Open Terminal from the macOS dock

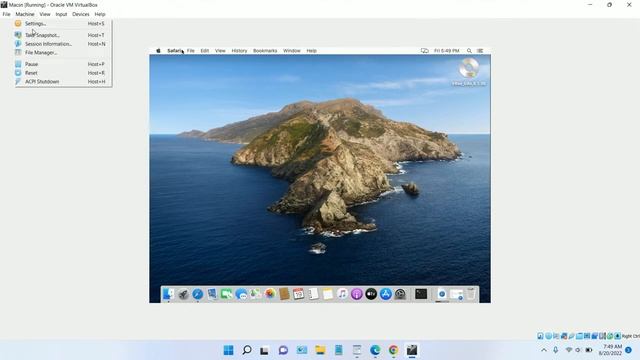click(x=421, y=294)
